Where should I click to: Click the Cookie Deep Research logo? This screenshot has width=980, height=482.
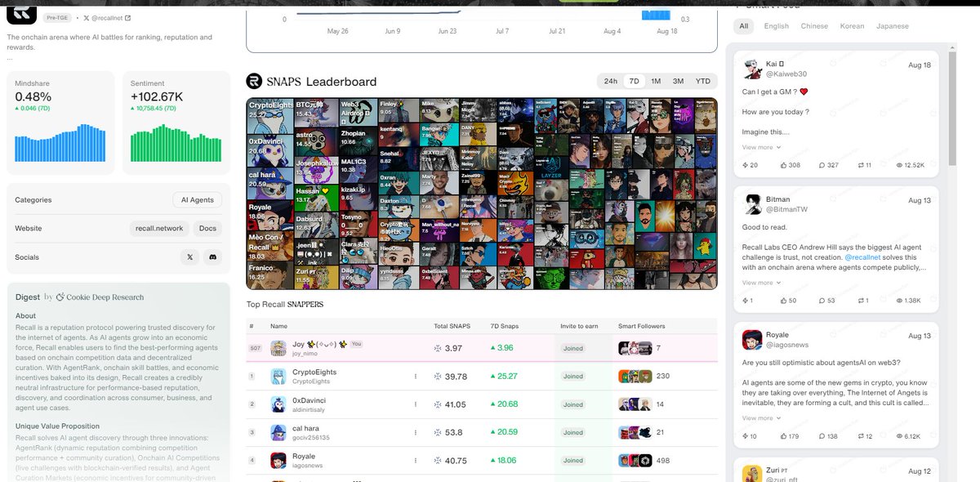click(60, 297)
